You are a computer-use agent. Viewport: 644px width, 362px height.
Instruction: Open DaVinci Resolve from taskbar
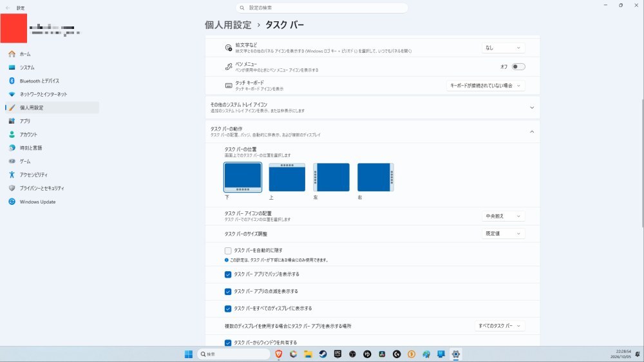(x=382, y=354)
